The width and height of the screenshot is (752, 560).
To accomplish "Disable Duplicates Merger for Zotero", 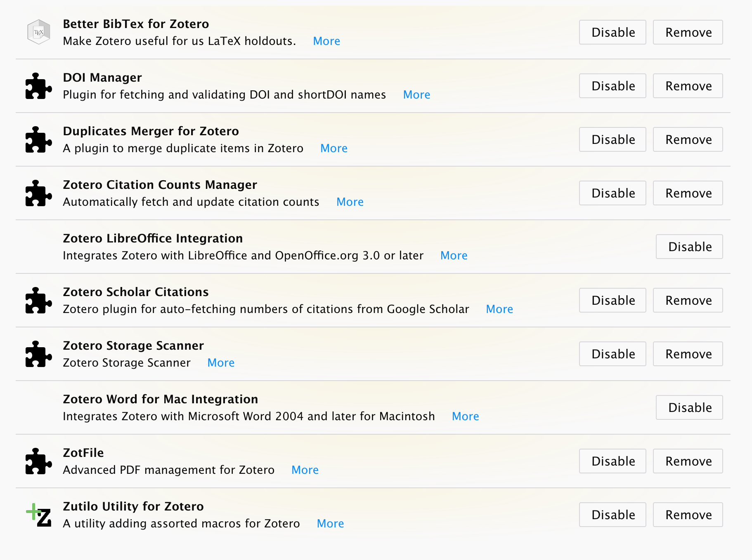I will point(612,139).
